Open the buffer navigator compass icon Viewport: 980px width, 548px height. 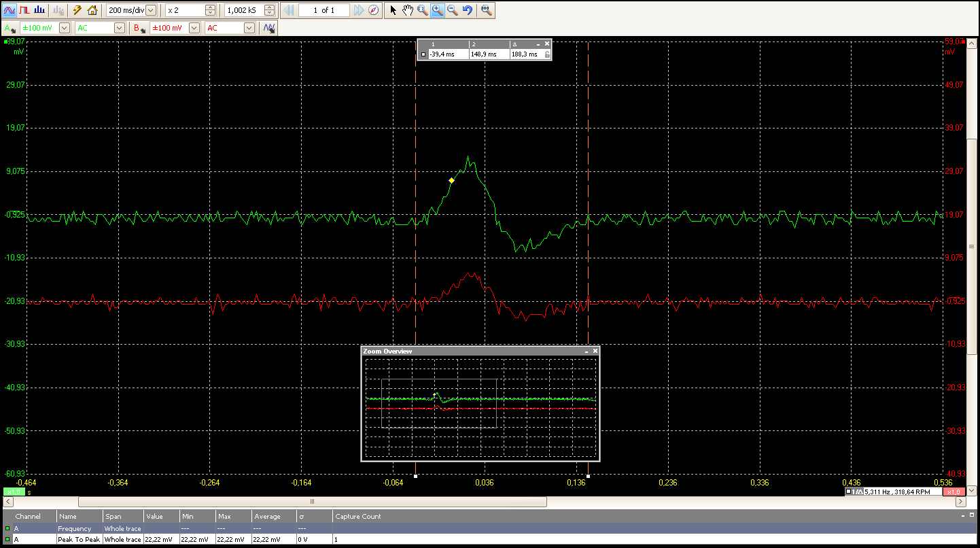click(374, 10)
